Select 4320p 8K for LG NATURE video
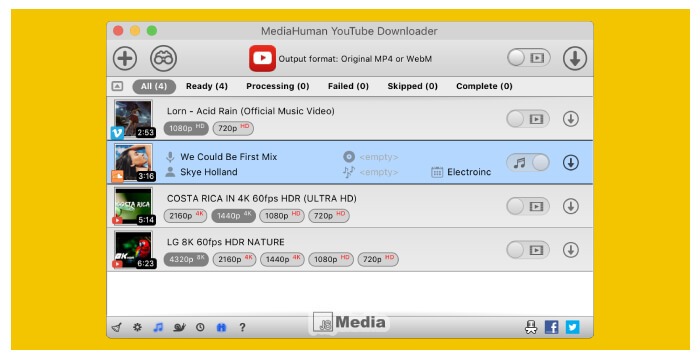700x360 pixels. [x=186, y=259]
